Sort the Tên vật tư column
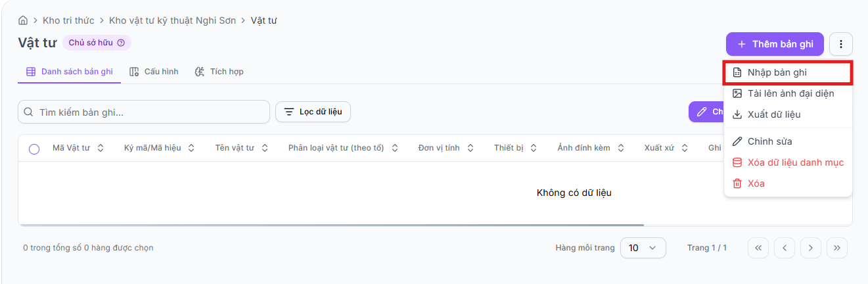 (264, 148)
